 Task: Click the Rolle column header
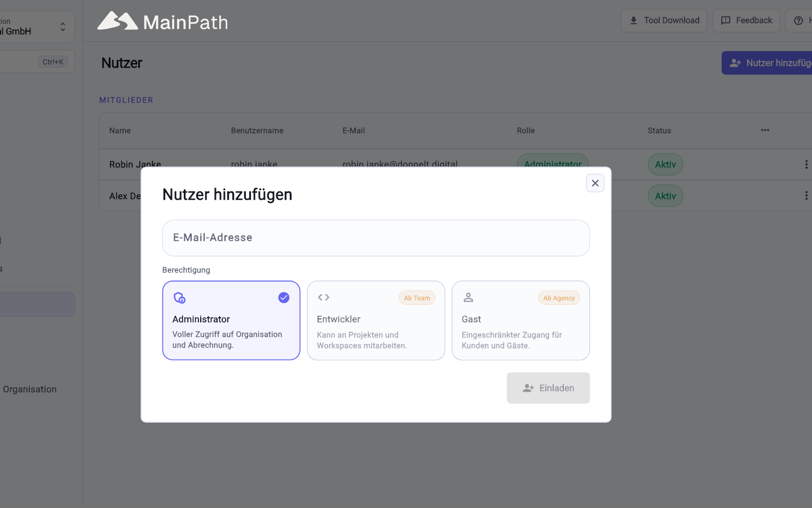tap(526, 130)
